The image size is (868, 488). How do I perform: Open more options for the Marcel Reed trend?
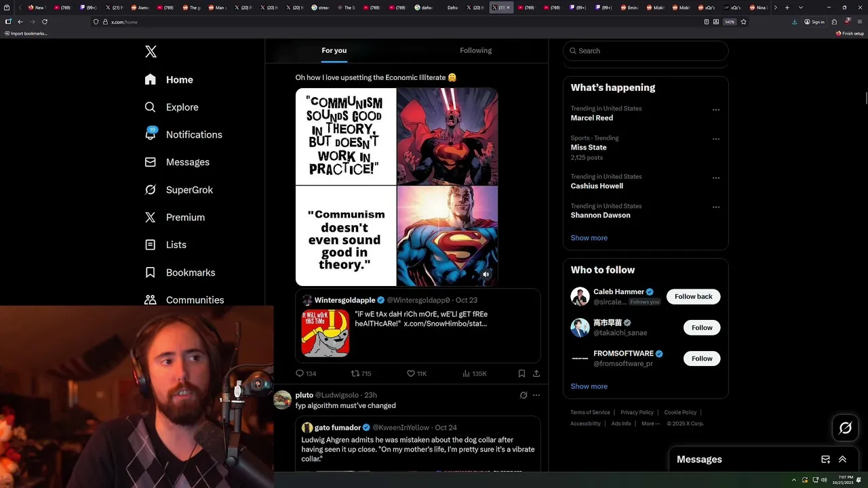[715, 110]
